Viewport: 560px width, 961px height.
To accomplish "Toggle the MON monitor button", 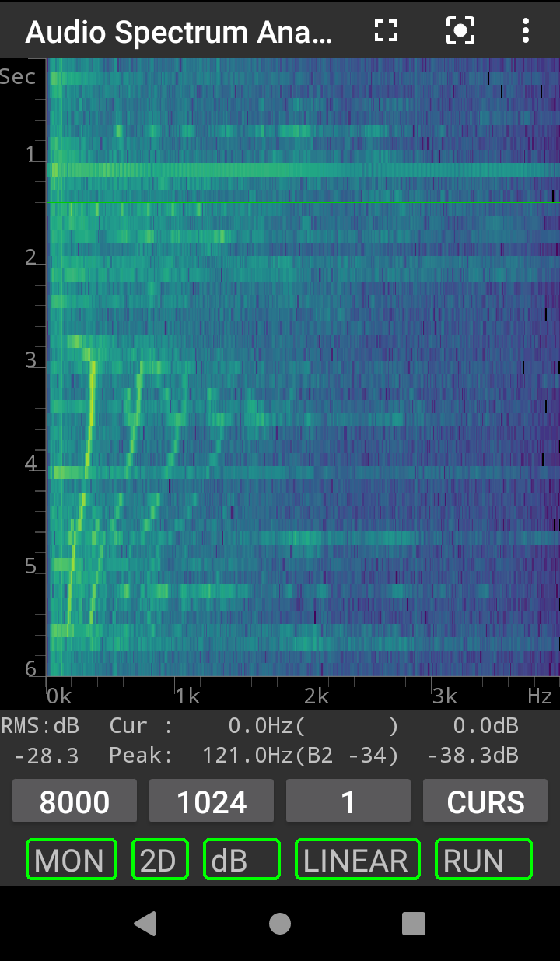I will tap(71, 860).
